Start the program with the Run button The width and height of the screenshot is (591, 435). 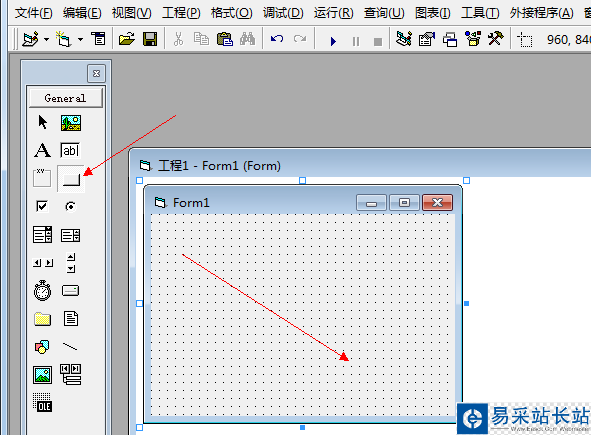333,41
